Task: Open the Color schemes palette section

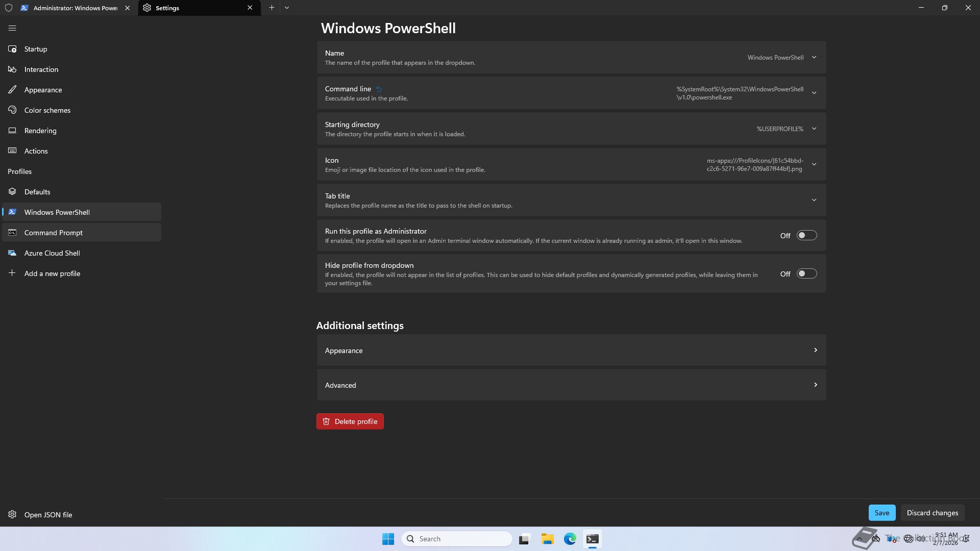Action: coord(47,110)
